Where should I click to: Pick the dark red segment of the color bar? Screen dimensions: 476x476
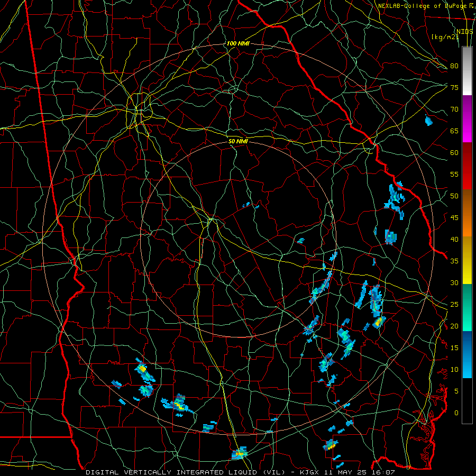tap(467, 166)
